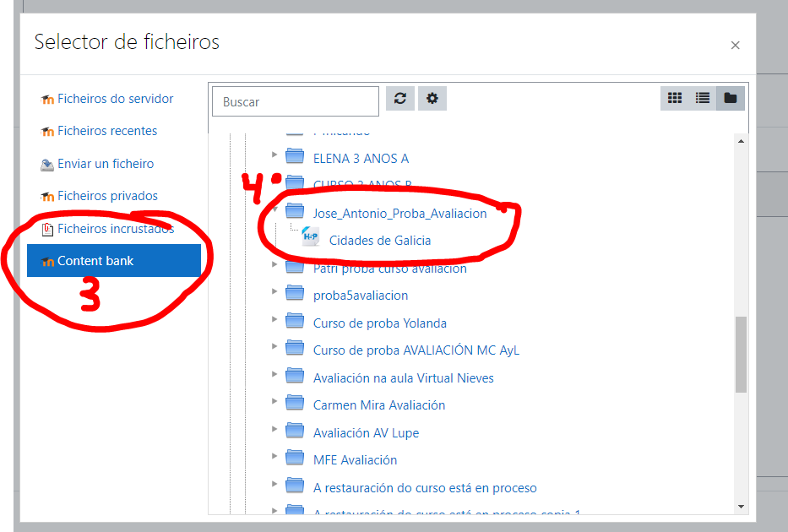This screenshot has height=532, width=788.
Task: Select Ficheiros do servidor repository
Action: tap(115, 99)
